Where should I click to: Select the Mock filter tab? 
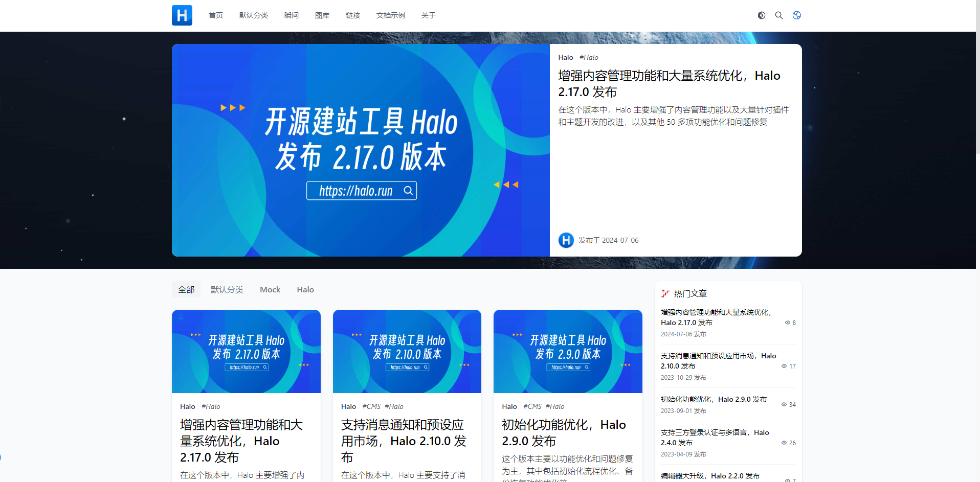(x=270, y=289)
